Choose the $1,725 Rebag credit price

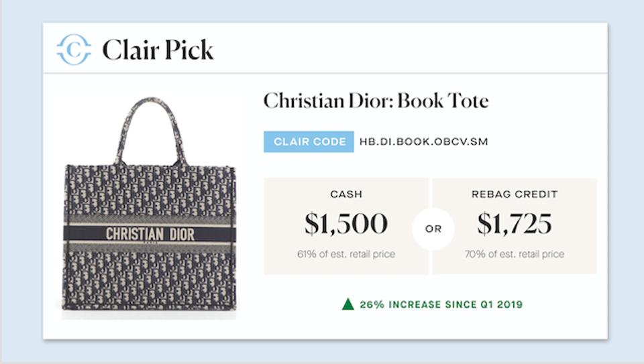click(515, 225)
